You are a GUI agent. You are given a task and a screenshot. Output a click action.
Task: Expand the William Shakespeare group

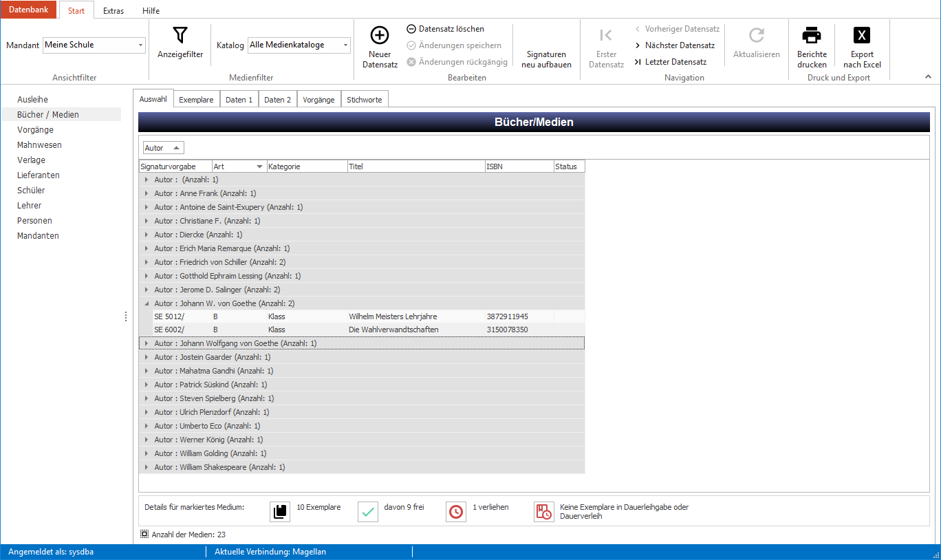pos(146,467)
